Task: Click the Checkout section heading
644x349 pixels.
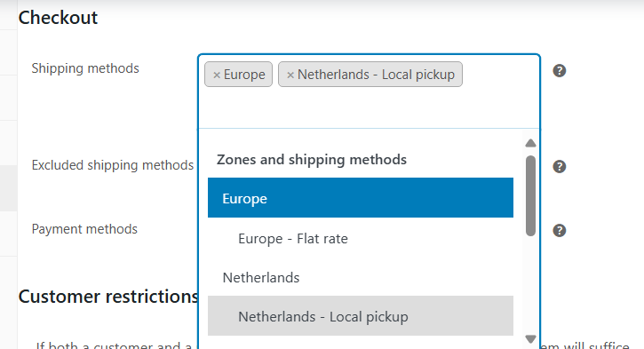Action: [x=58, y=18]
